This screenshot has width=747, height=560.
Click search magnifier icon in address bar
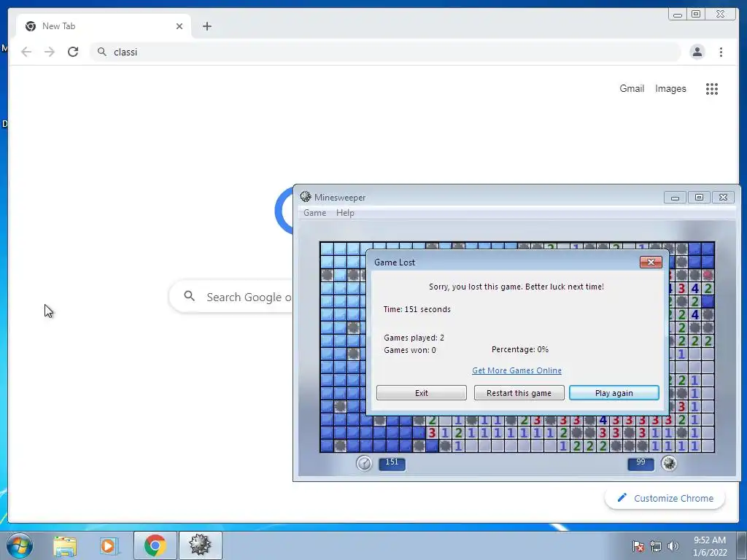point(102,52)
